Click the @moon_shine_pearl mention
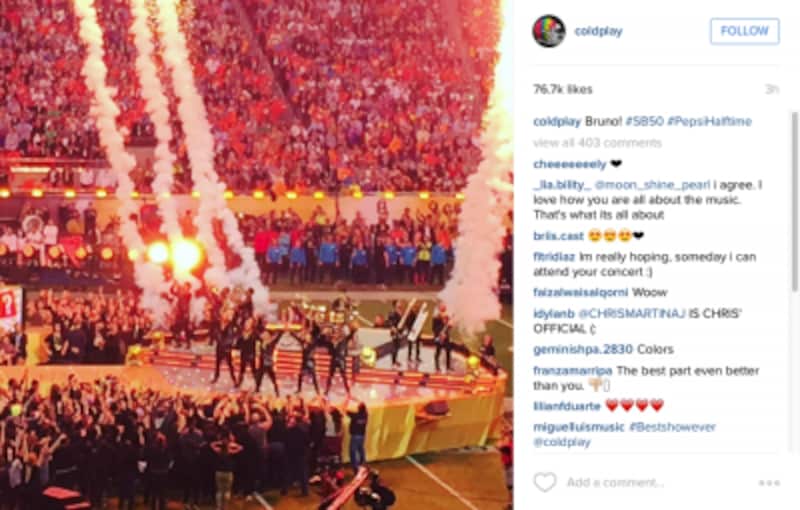This screenshot has width=800, height=510. click(652, 185)
